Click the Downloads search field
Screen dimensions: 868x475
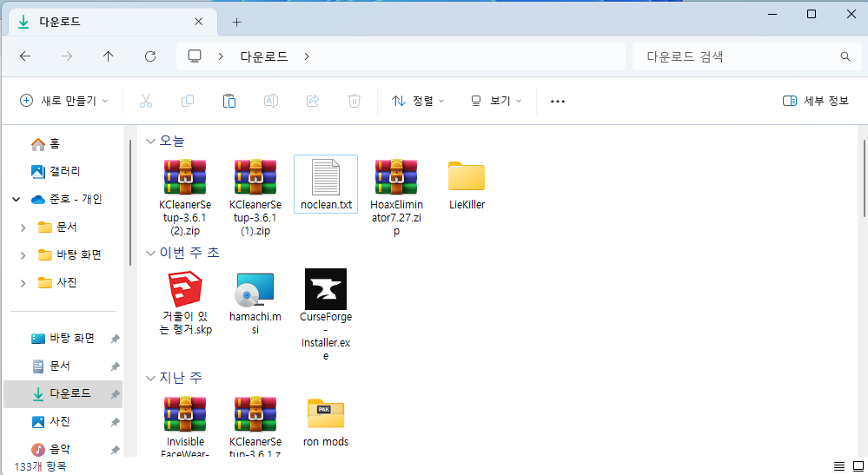(x=739, y=56)
